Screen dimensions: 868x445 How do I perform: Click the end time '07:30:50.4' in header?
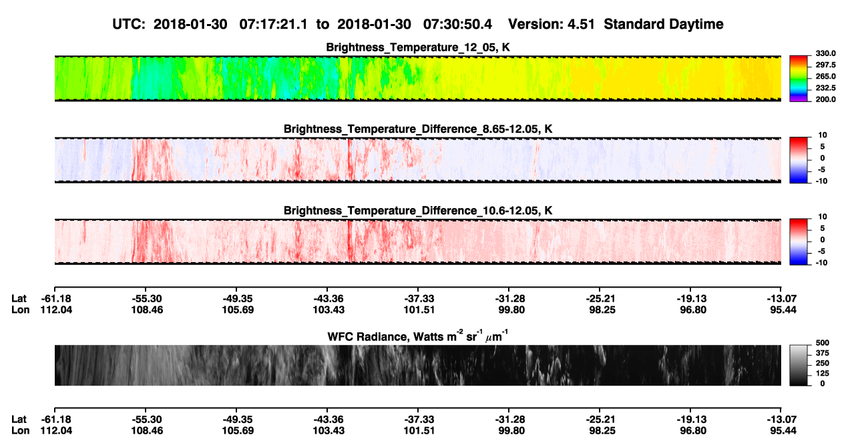pyautogui.click(x=458, y=25)
